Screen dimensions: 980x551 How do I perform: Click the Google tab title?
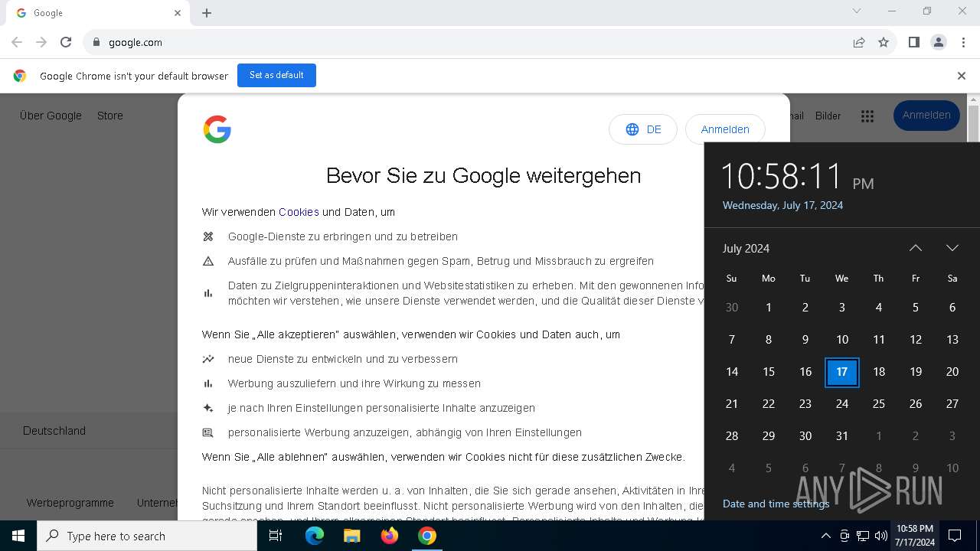point(48,13)
